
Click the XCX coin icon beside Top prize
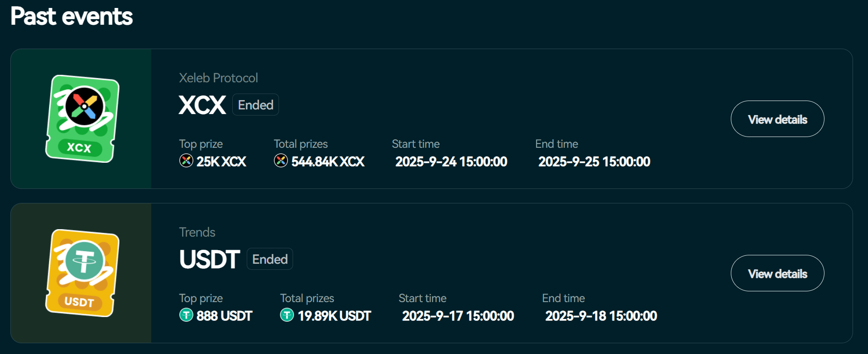click(x=186, y=161)
